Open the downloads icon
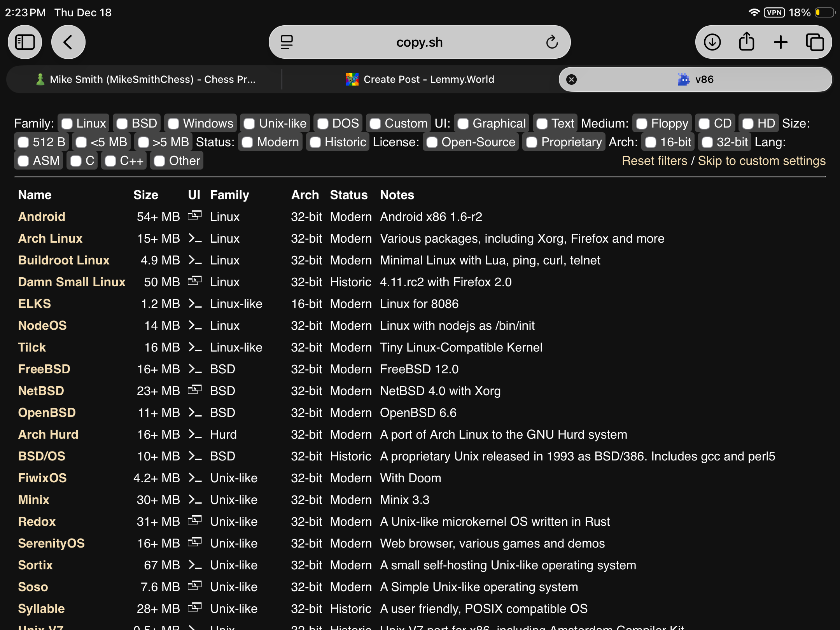This screenshot has height=630, width=840. [712, 42]
